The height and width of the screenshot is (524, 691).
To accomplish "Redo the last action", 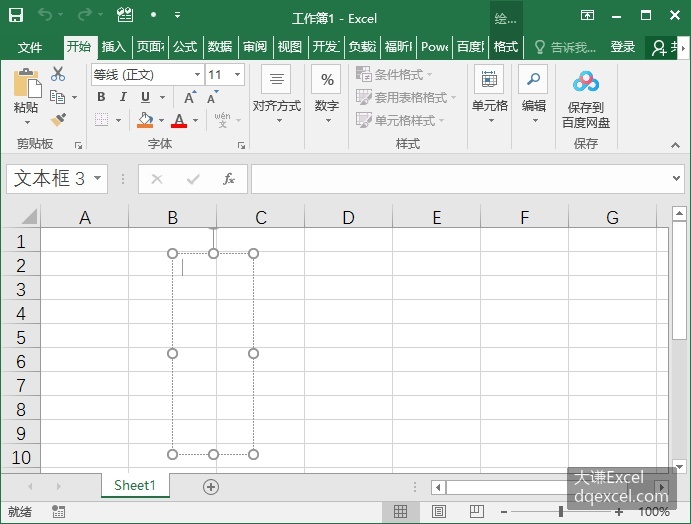I will point(84,15).
